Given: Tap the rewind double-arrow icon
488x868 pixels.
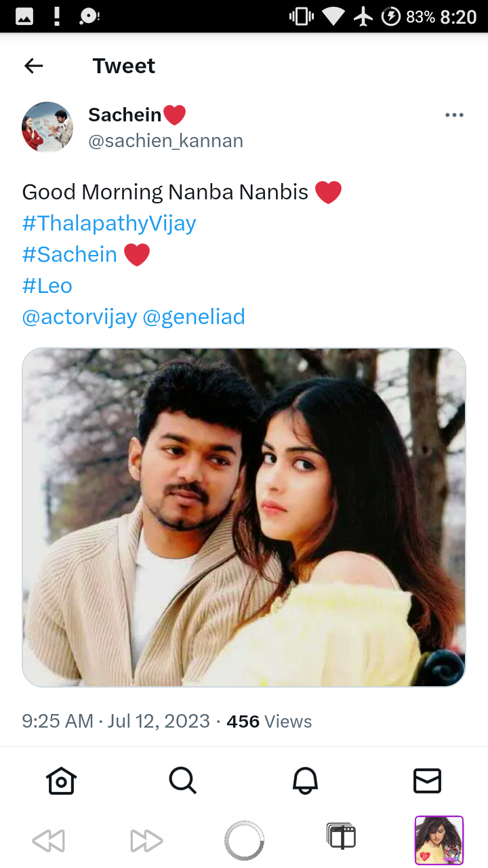Looking at the screenshot, I should tap(49, 841).
